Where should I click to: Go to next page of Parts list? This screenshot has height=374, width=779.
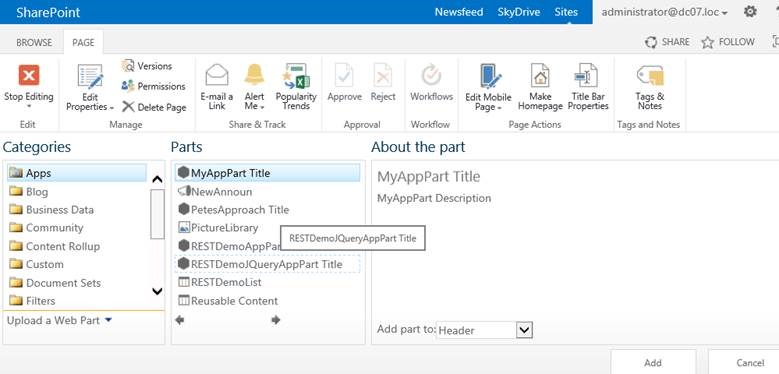276,320
